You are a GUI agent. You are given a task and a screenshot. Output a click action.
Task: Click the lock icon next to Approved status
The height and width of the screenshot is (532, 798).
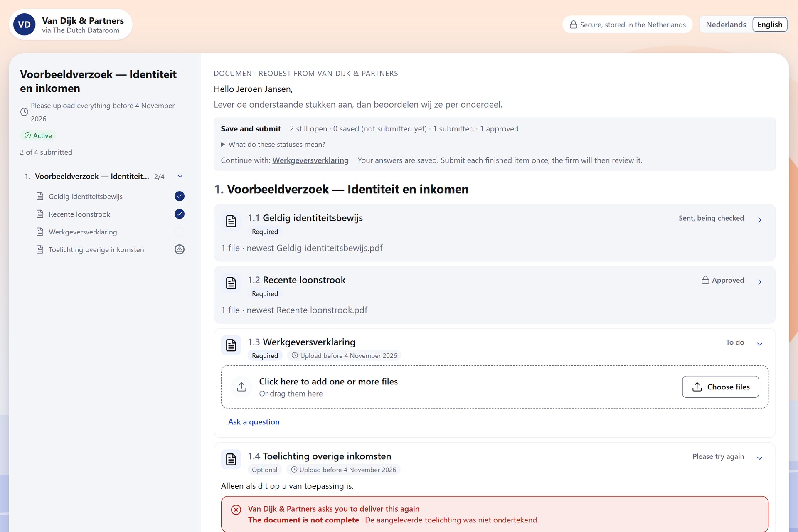[705, 280]
